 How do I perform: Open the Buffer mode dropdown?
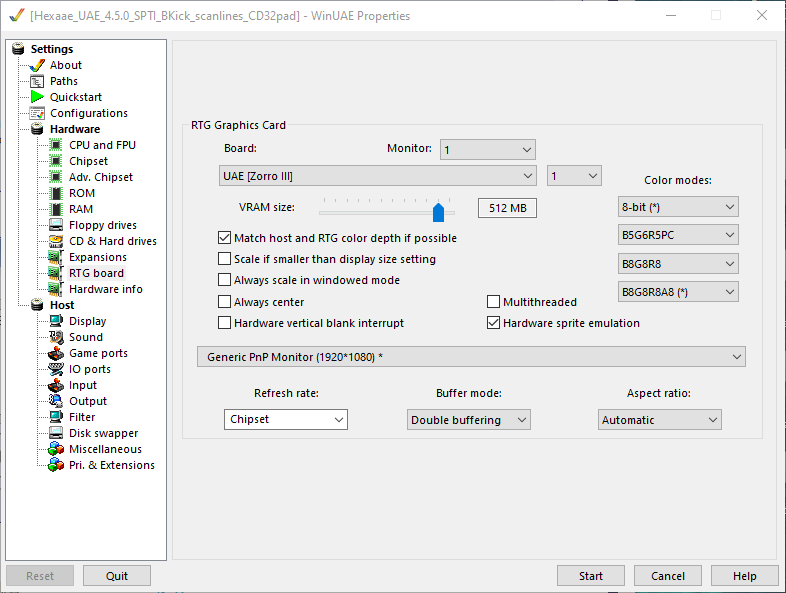click(469, 420)
